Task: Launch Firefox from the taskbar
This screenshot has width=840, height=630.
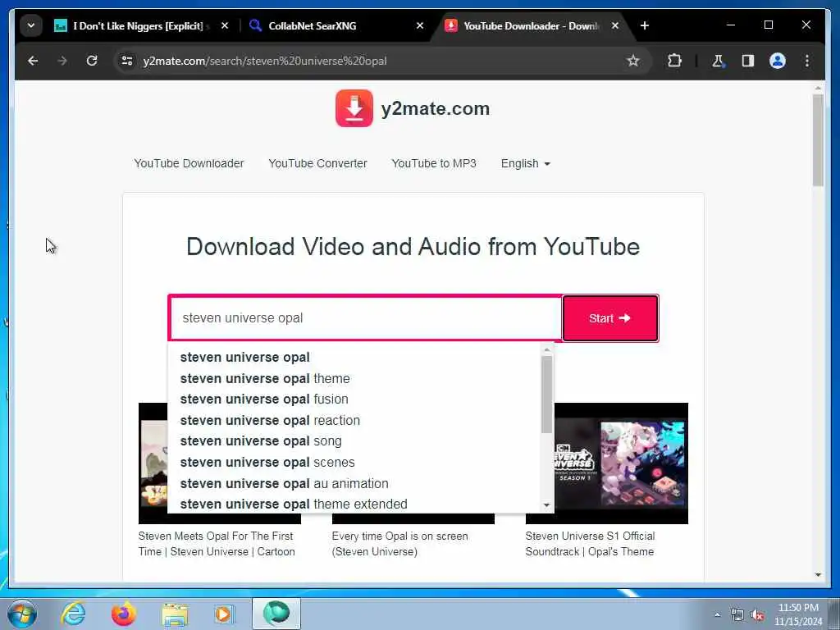Action: click(x=123, y=614)
